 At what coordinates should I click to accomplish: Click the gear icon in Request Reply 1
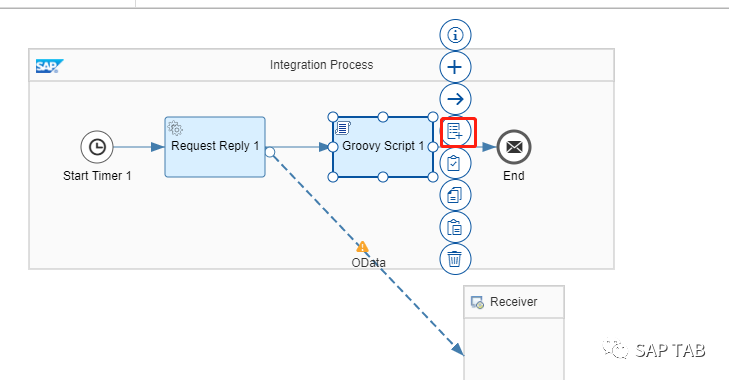[x=175, y=128]
